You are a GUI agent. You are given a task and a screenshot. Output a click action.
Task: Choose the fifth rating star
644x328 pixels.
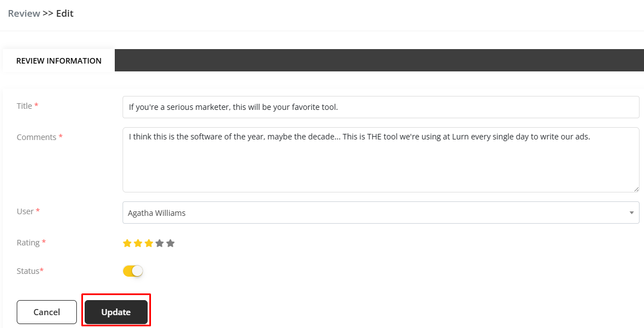[170, 243]
